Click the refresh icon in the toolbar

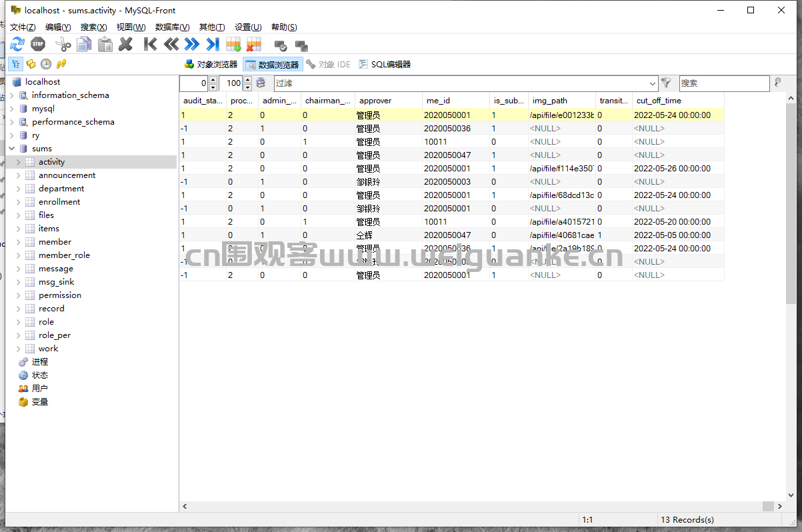[17, 45]
